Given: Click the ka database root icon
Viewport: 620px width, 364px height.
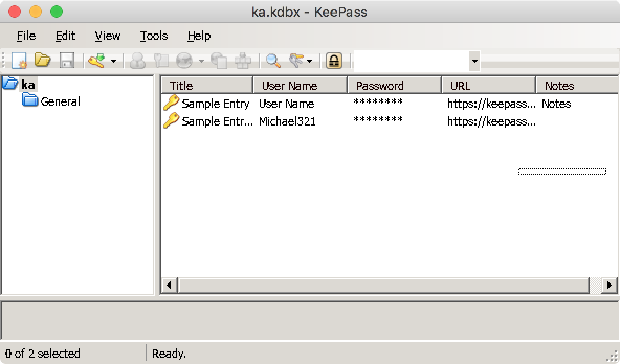Looking at the screenshot, I should (x=9, y=84).
